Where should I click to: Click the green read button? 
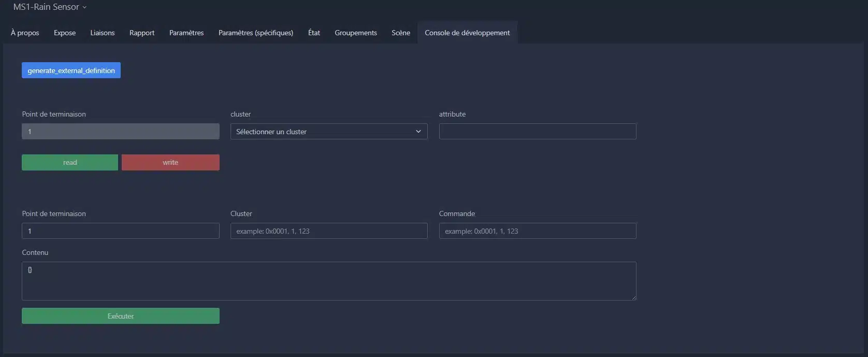pyautogui.click(x=70, y=162)
